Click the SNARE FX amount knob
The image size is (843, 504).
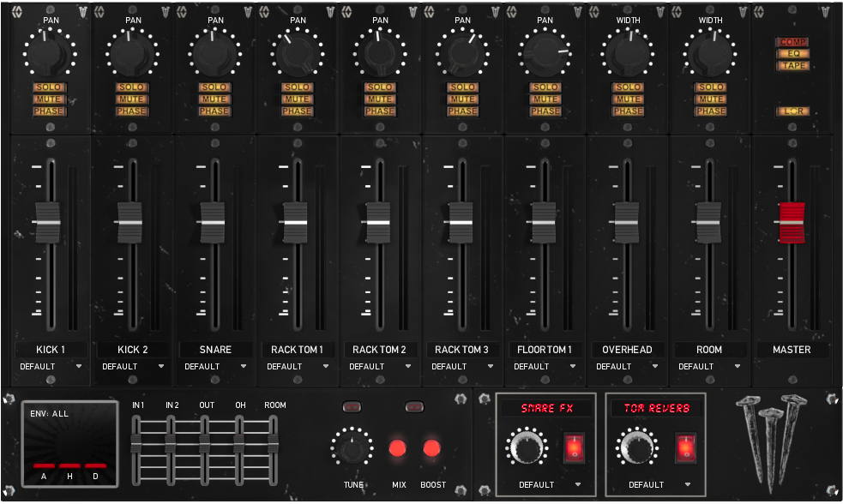527,448
